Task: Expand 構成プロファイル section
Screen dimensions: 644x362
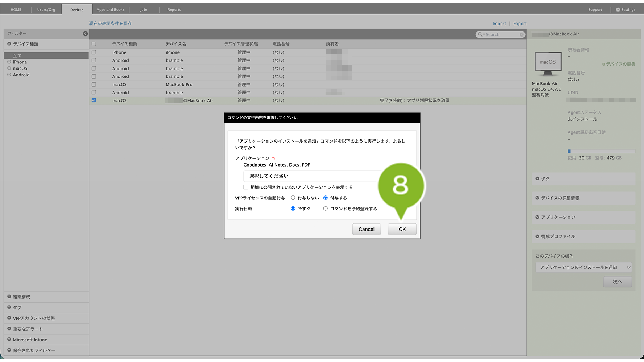Action: [x=584, y=236]
